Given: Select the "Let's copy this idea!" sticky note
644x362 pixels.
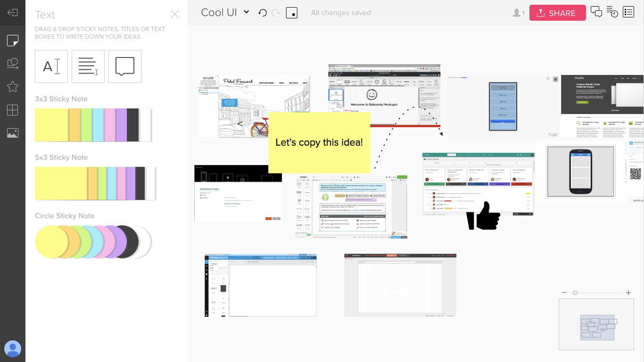Looking at the screenshot, I should (x=319, y=142).
